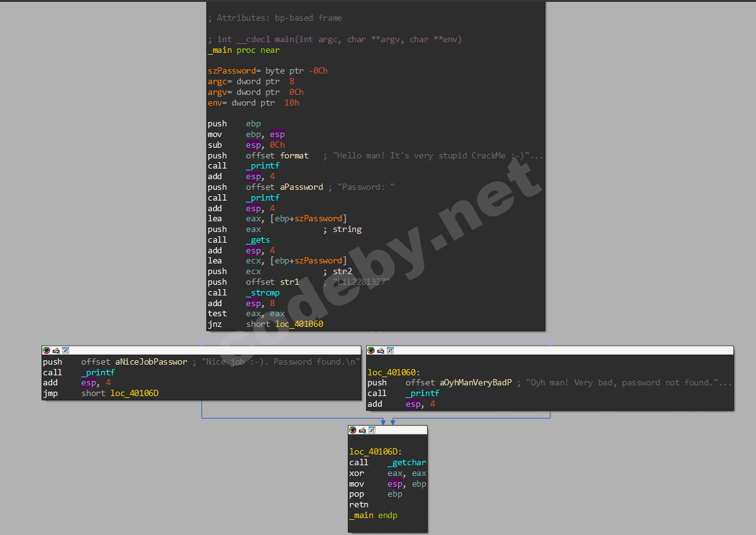The height and width of the screenshot is (535, 756).
Task: Select the aNiceJobPasswor string offset
Action: [x=150, y=362]
